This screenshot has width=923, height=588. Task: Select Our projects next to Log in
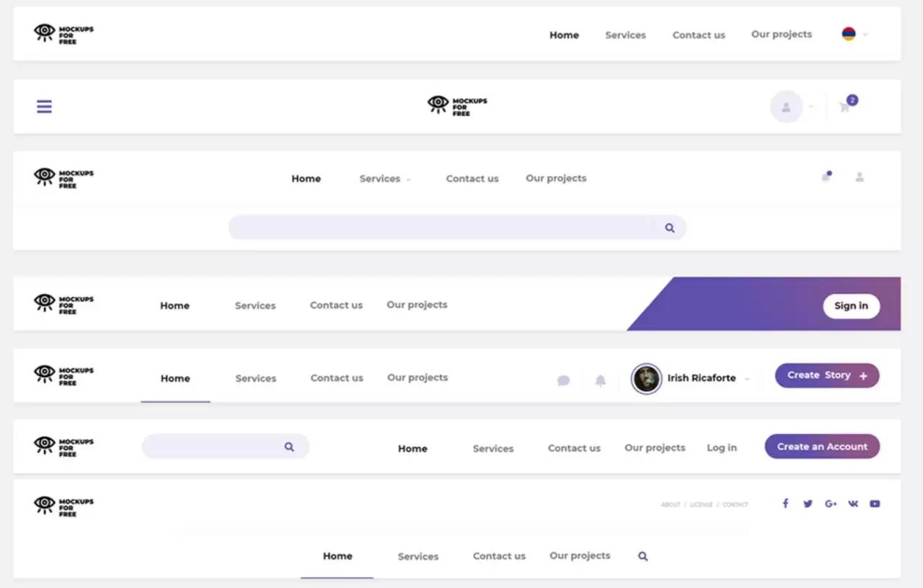pyautogui.click(x=655, y=447)
